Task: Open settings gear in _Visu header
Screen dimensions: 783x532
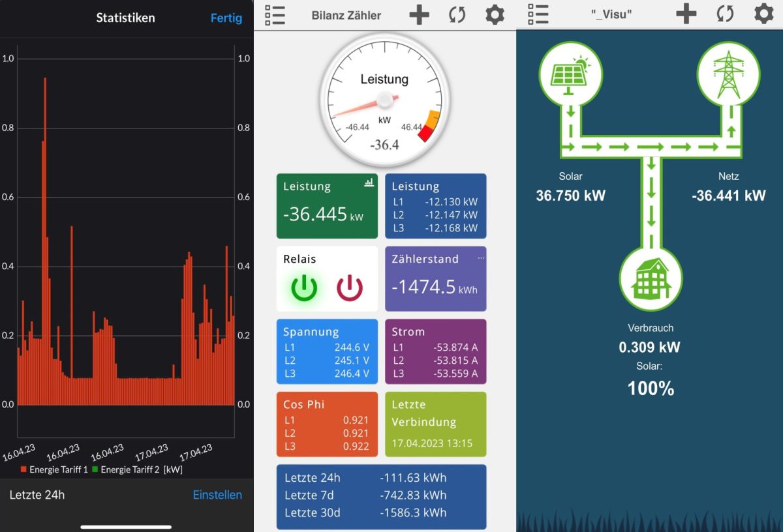Action: pos(764,14)
